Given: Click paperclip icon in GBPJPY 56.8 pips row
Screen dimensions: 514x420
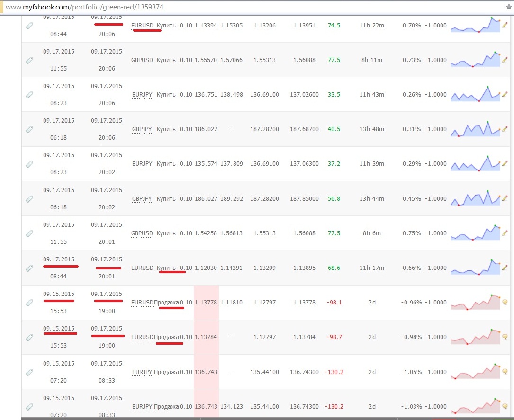Looking at the screenshot, I should (x=29, y=199).
